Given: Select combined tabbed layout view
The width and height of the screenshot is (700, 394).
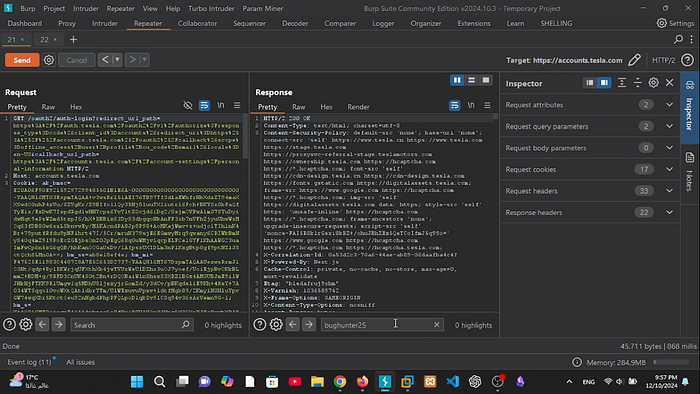Looking at the screenshot, I should [486, 80].
